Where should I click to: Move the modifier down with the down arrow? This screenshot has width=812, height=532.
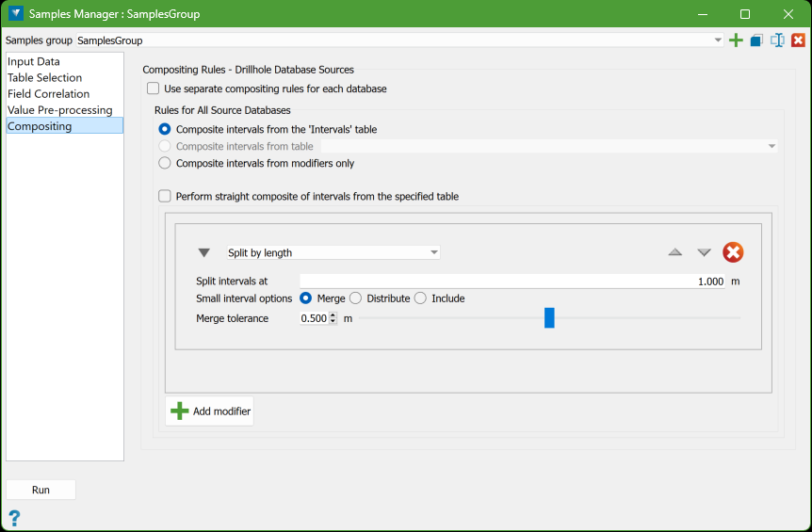(x=704, y=252)
